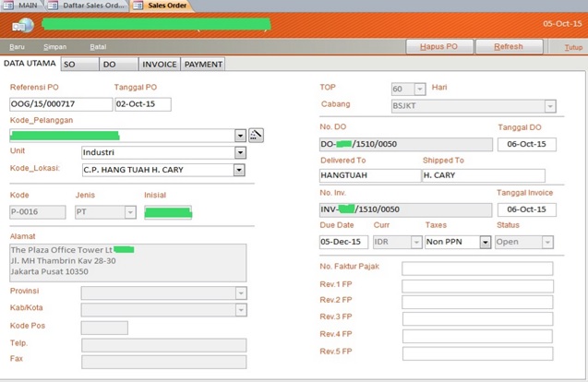Click Simpan to save the order

click(54, 46)
